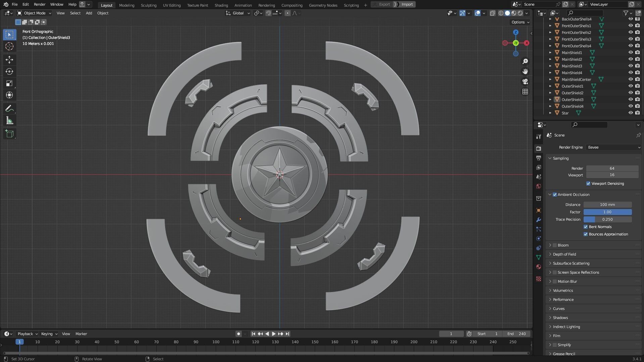Select OuterShield4 in the outliner

tap(573, 106)
